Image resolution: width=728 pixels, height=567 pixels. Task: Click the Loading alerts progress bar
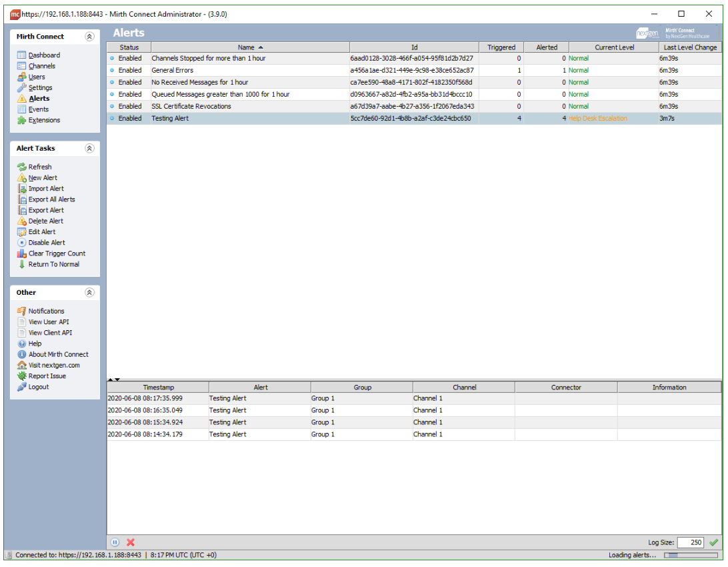pyautogui.click(x=691, y=555)
